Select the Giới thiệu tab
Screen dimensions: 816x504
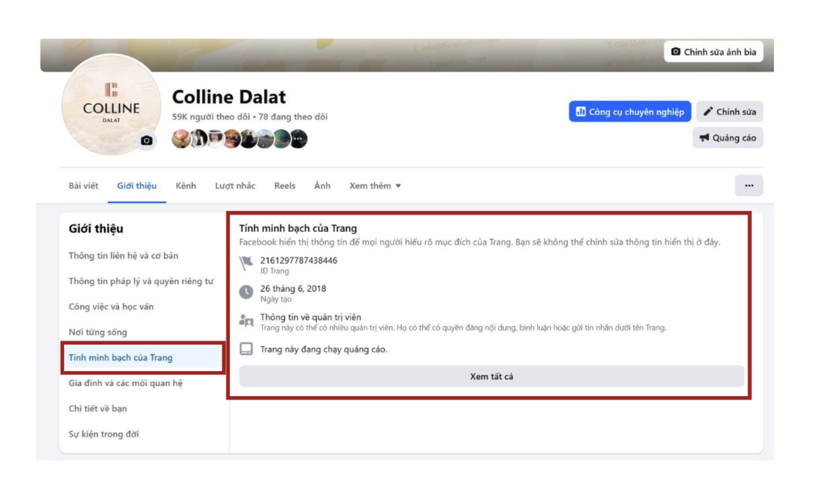137,186
